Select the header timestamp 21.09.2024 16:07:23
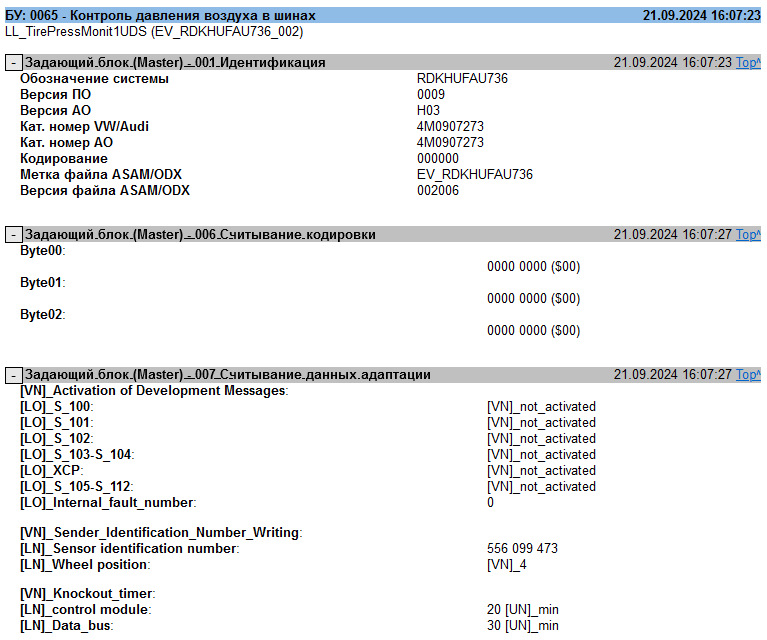This screenshot has height=640, width=767. coord(702,16)
